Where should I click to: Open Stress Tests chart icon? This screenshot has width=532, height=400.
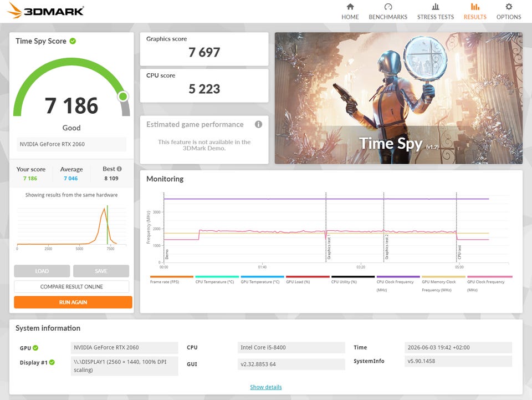point(436,7)
